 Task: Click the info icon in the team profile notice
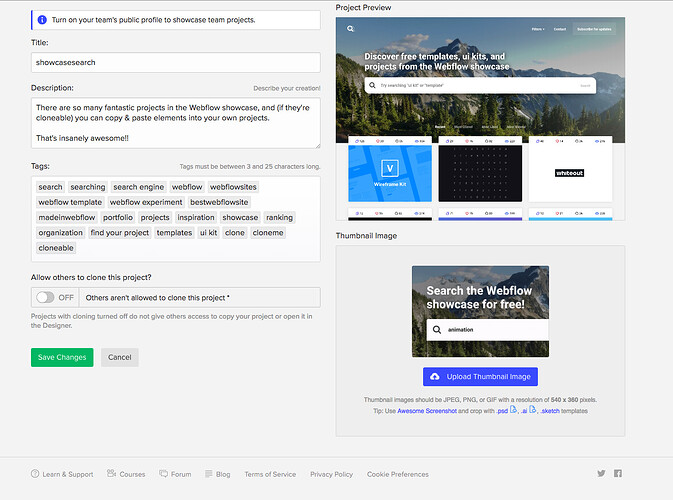point(42,20)
